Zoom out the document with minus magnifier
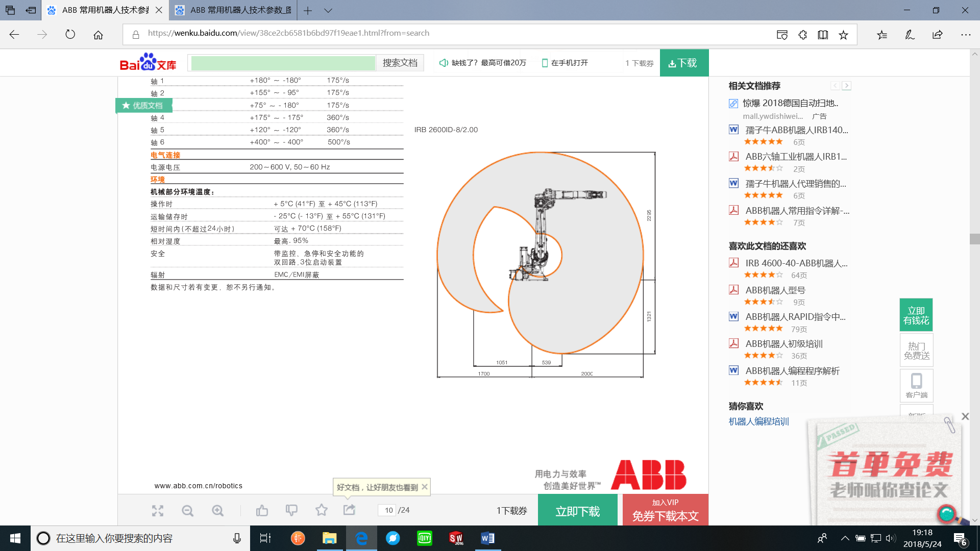Screen dimensions: 980x551 click(188, 511)
